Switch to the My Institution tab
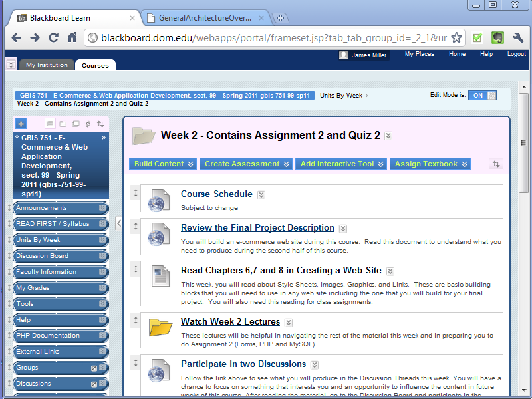The height and width of the screenshot is (399, 532). tap(47, 65)
